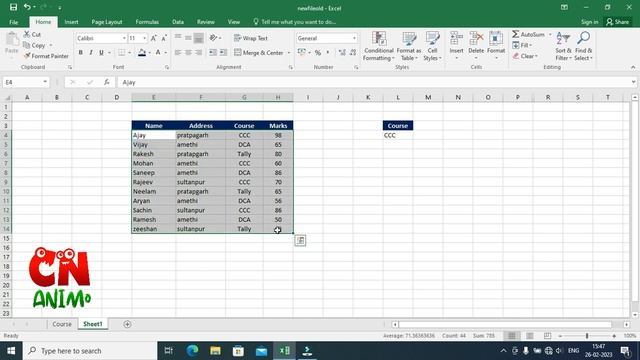Click Tell me what you want search
The height and width of the screenshot is (360, 640).
pyautogui.click(x=294, y=22)
